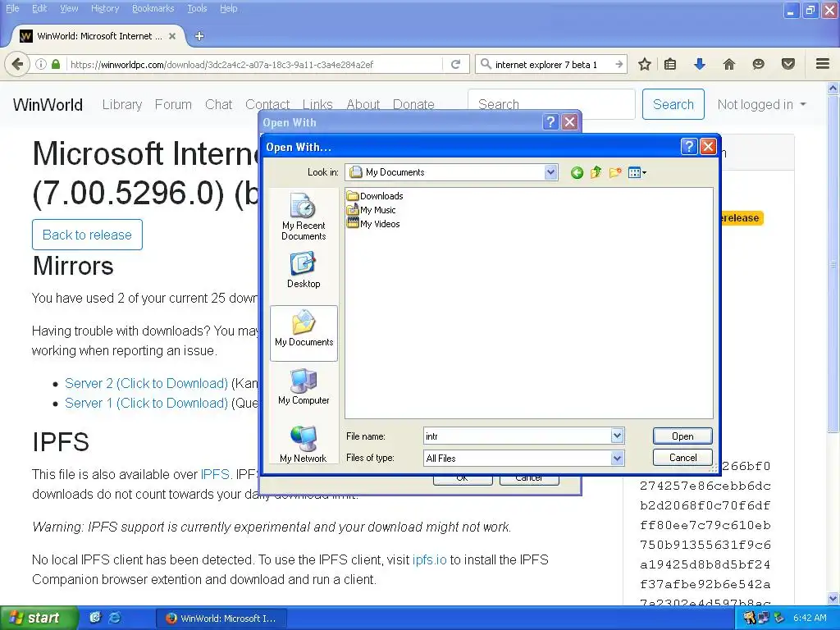Click the site security padlock icon
This screenshot has height=630, width=840.
click(56, 64)
